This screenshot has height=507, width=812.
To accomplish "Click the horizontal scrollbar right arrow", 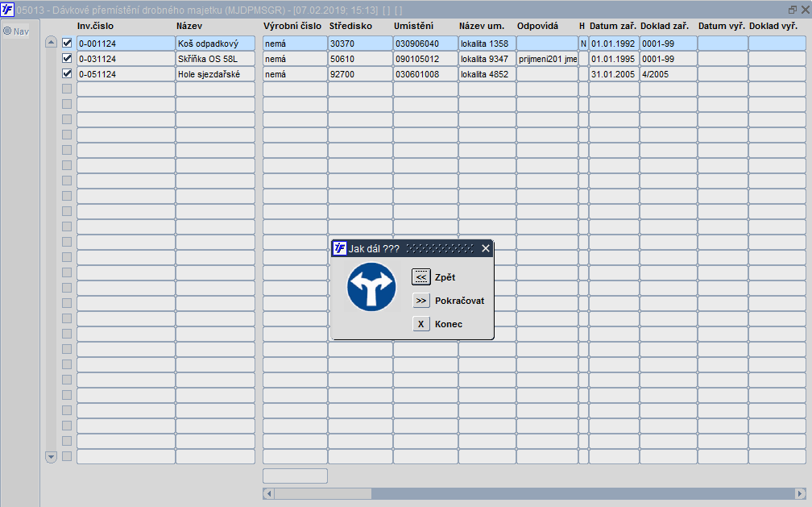I will click(x=801, y=493).
